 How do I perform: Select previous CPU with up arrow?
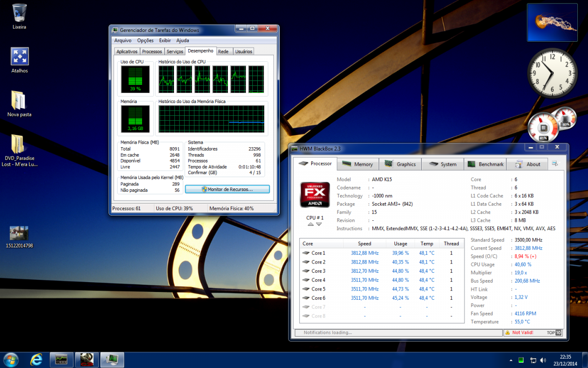click(310, 225)
